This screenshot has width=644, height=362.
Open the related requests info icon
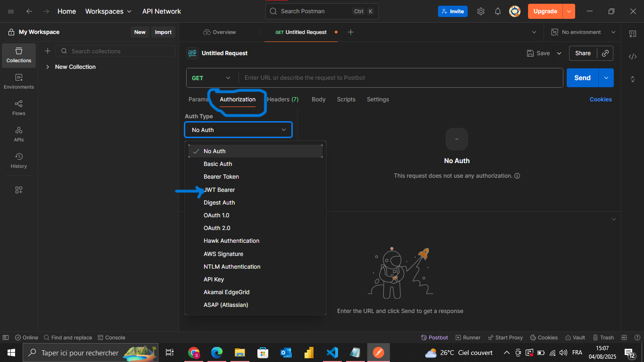633,79
